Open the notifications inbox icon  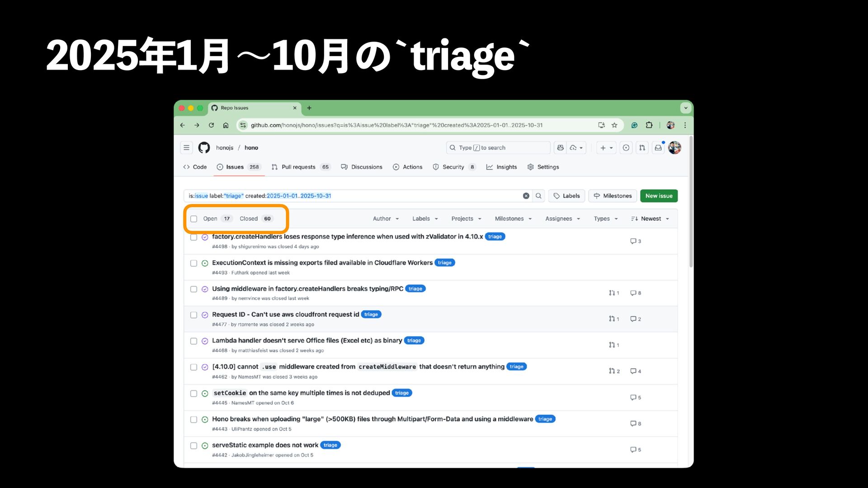658,148
